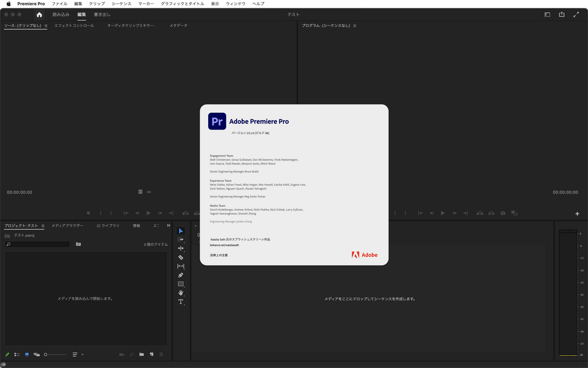588x368 pixels.
Task: Select the Razor tool
Action: (x=181, y=257)
